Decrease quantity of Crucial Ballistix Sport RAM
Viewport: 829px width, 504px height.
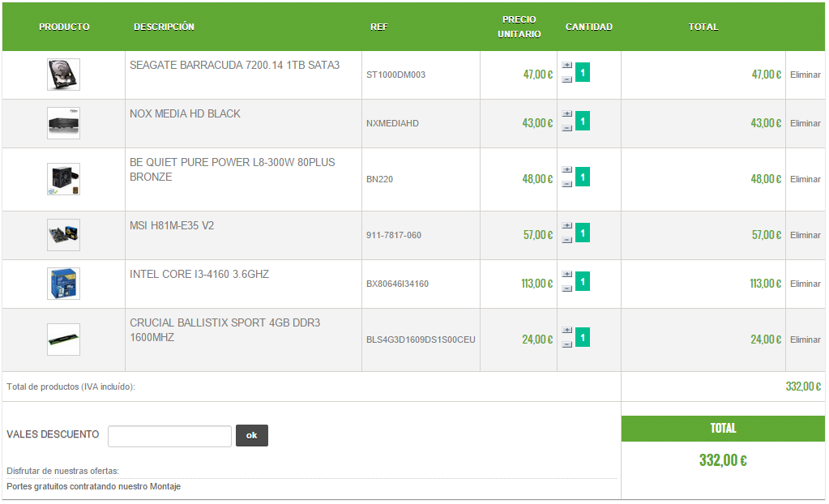(566, 345)
